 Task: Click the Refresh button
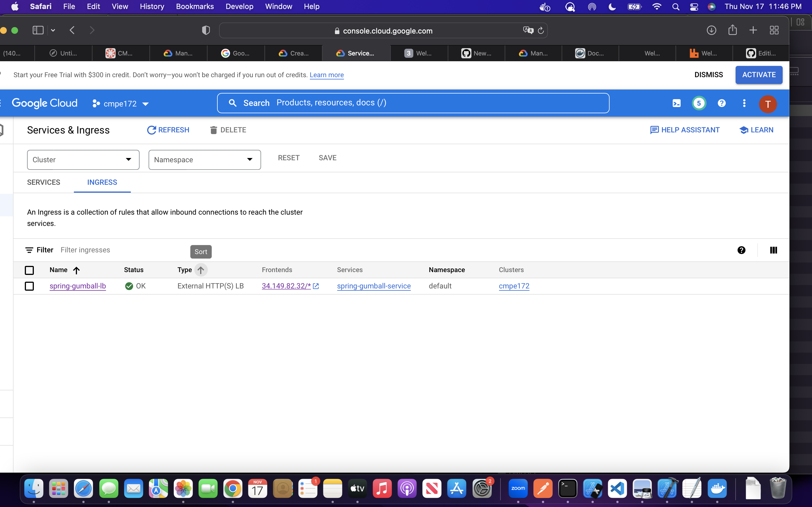(168, 130)
